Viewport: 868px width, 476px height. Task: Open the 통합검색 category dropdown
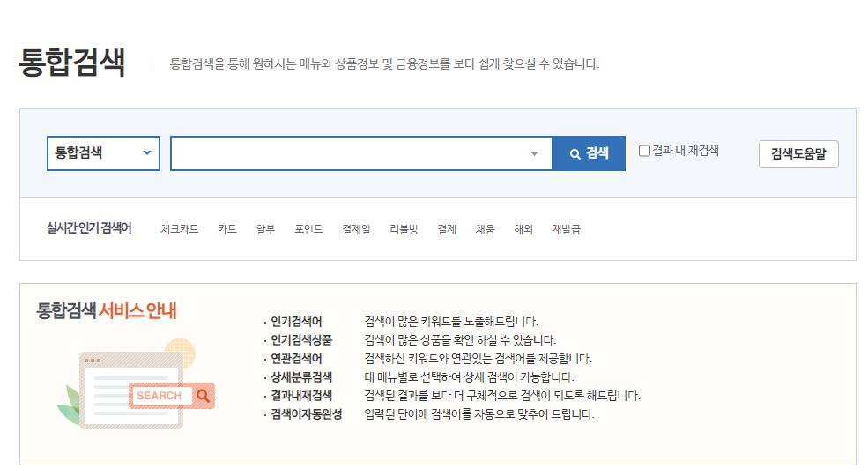[103, 153]
